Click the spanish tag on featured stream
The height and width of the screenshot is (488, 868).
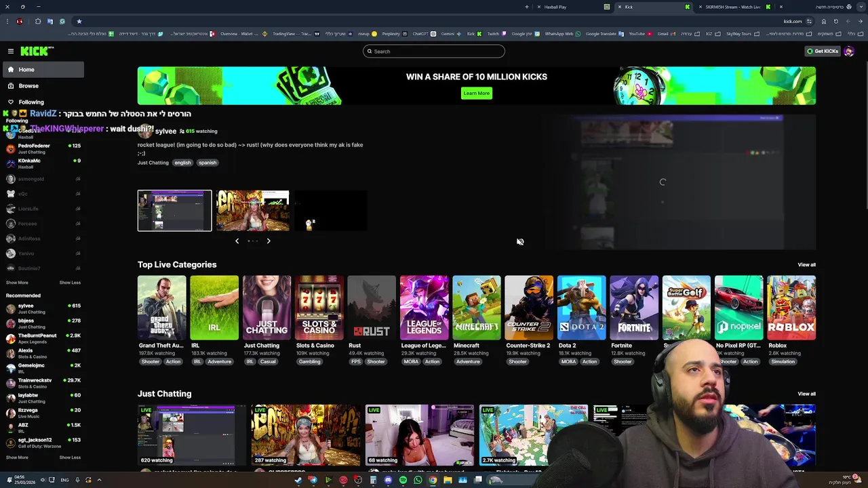pyautogui.click(x=208, y=163)
